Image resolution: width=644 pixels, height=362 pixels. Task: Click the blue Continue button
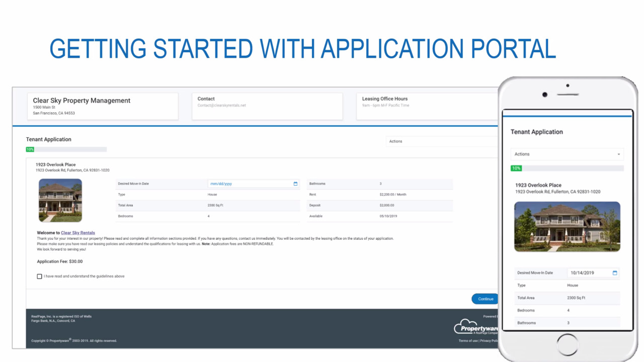485,299
